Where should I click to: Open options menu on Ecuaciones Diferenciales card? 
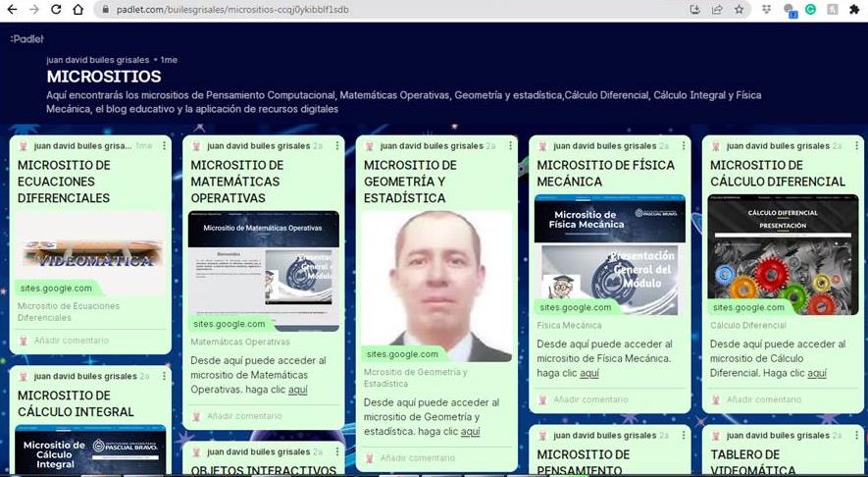coord(164,145)
